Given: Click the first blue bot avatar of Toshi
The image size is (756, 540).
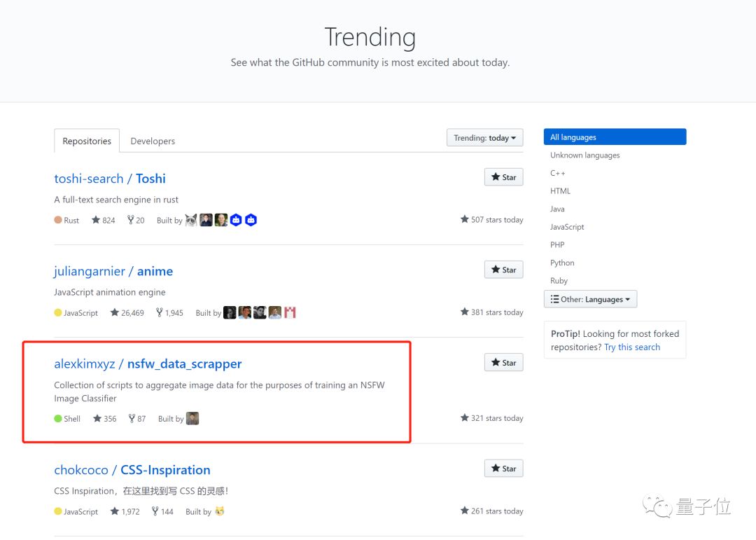Looking at the screenshot, I should (236, 220).
